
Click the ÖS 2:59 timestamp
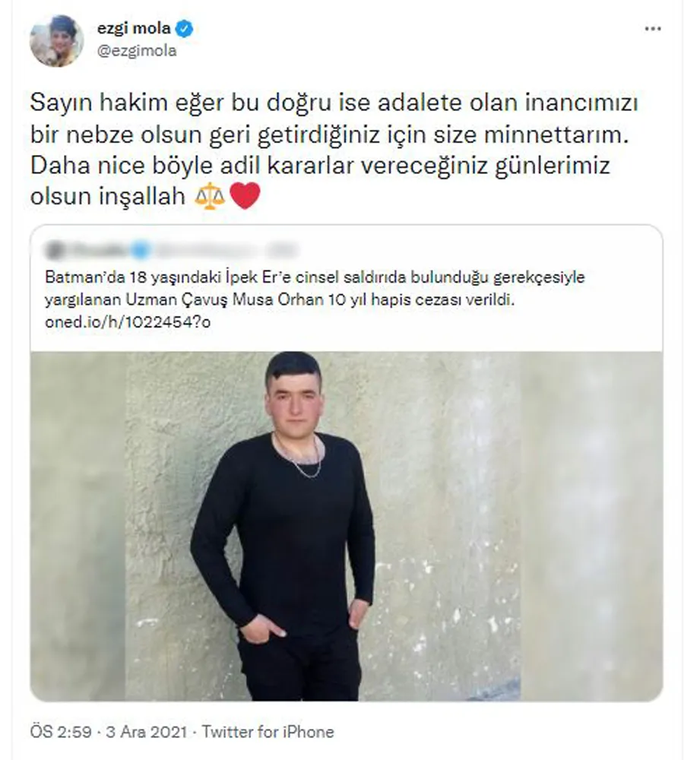tap(61, 731)
